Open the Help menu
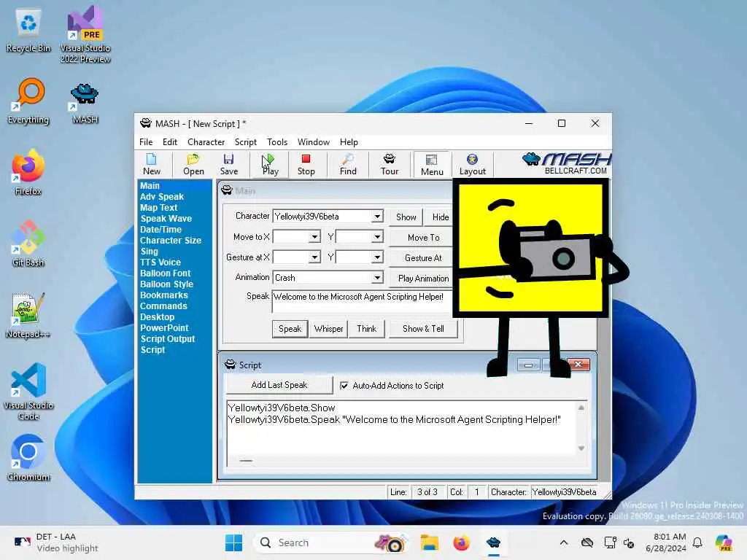The height and width of the screenshot is (560, 747). point(349,142)
